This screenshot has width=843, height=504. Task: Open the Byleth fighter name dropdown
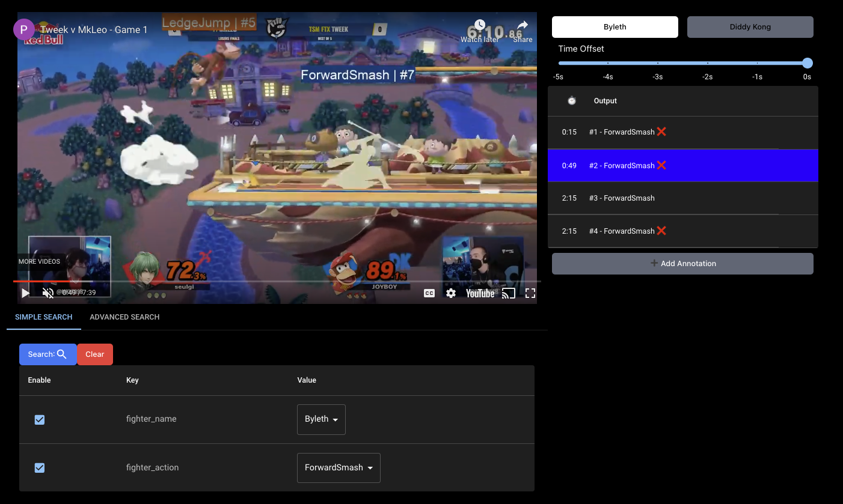tap(321, 419)
